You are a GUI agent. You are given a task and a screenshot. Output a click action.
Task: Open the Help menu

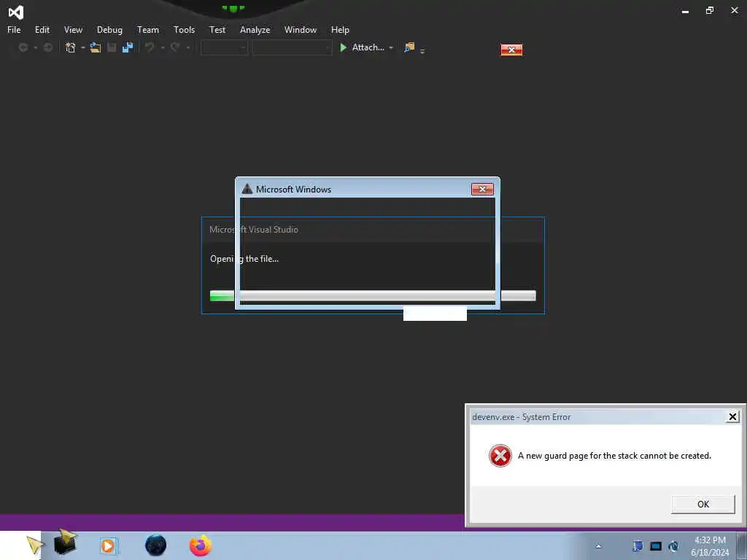340,29
